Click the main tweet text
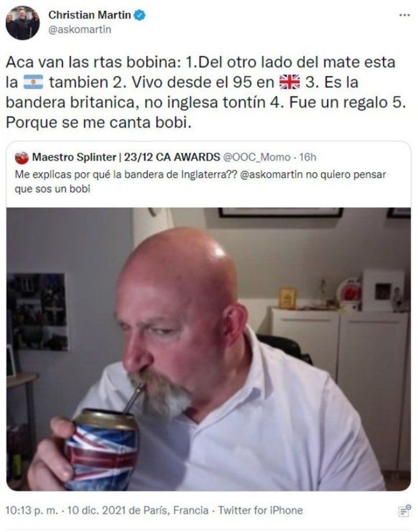Viewport: 418px width, 532px height. (x=206, y=92)
